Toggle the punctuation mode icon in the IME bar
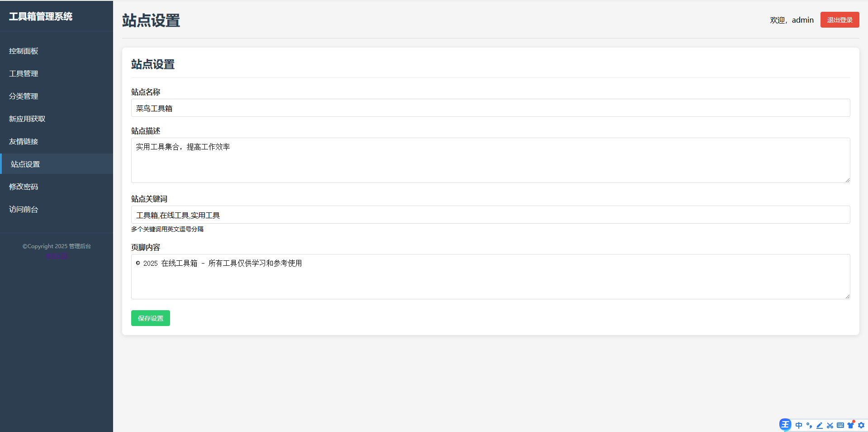 pos(809,425)
